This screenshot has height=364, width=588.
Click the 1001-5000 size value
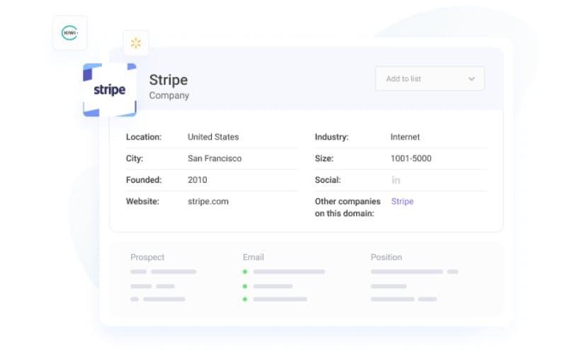(x=411, y=159)
